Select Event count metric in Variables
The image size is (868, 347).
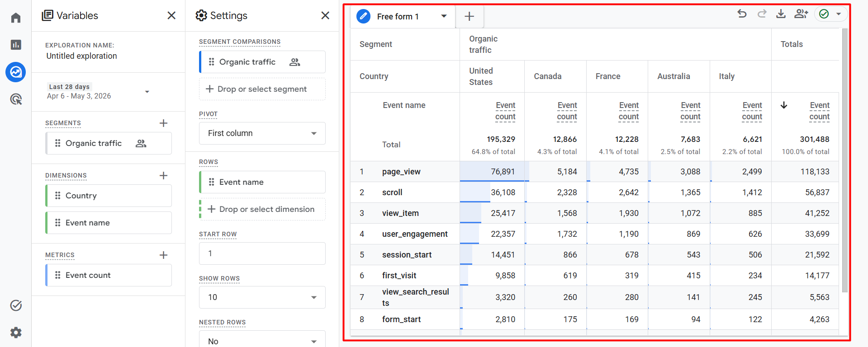pyautogui.click(x=109, y=275)
